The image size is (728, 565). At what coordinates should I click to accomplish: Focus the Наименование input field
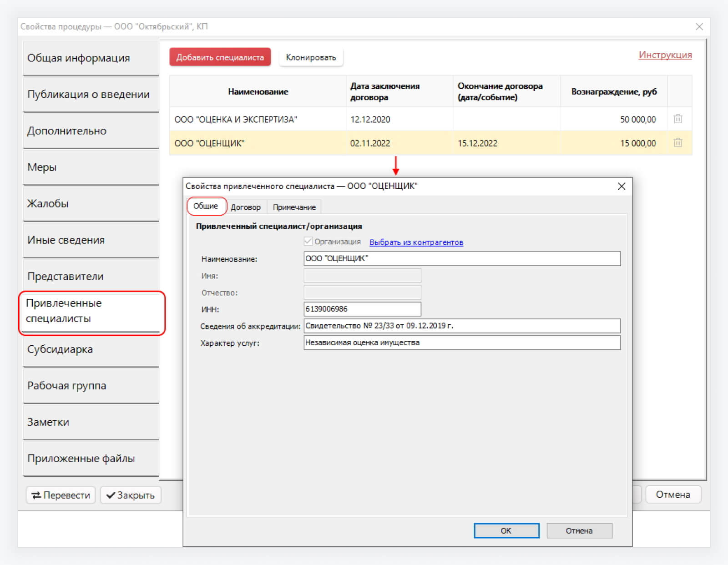462,258
